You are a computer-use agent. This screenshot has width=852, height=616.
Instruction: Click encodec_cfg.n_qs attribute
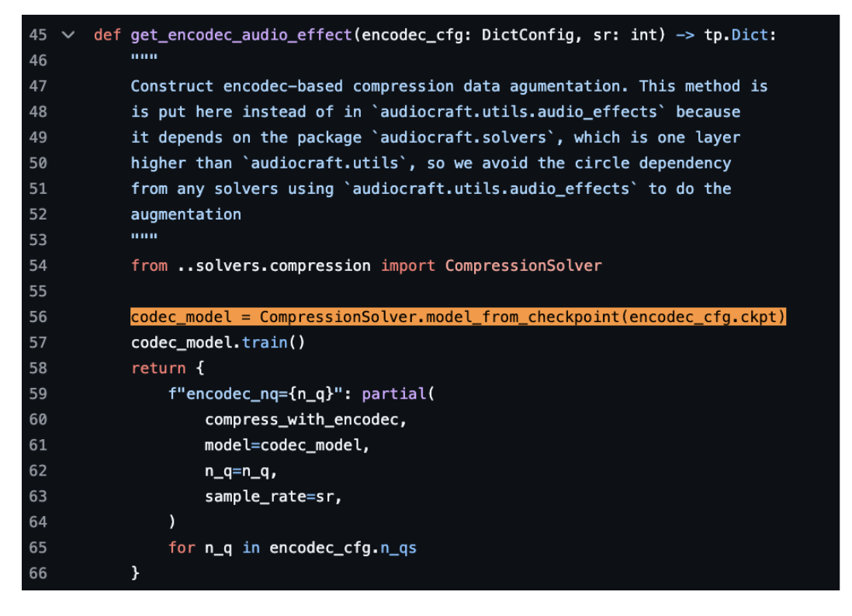tap(343, 548)
